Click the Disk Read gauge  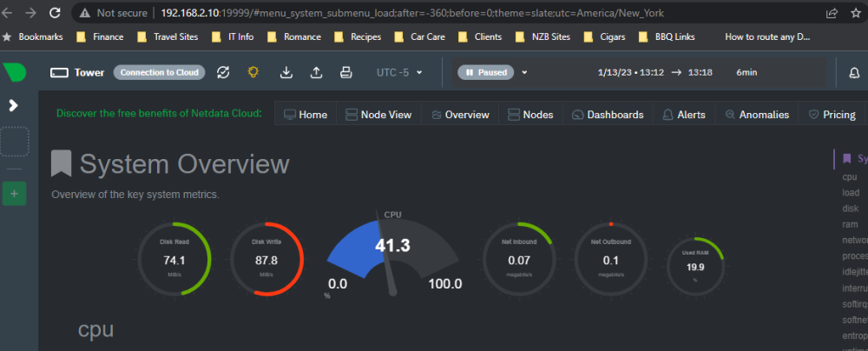tap(174, 259)
